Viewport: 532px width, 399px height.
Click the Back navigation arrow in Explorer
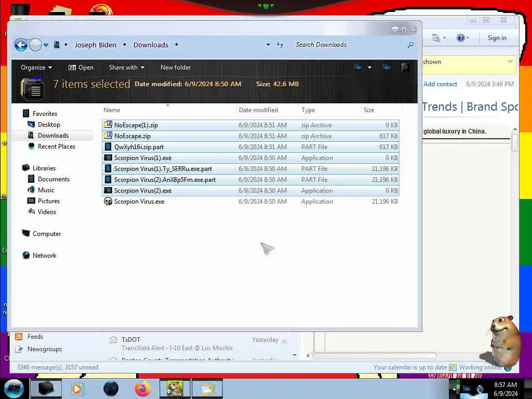(x=21, y=45)
